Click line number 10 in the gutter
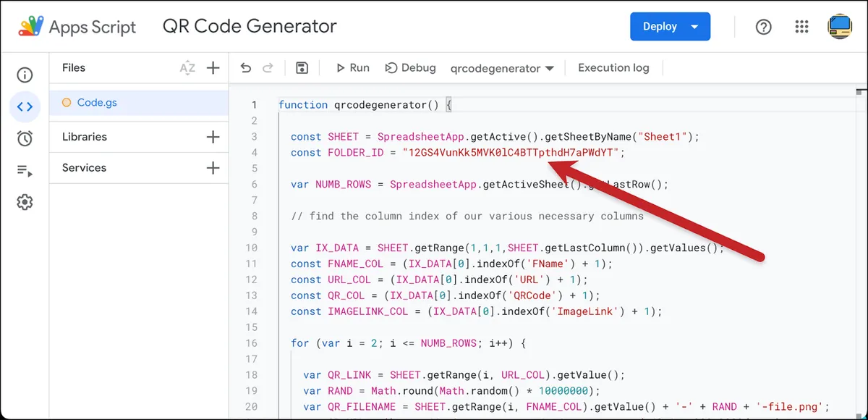 (252, 248)
